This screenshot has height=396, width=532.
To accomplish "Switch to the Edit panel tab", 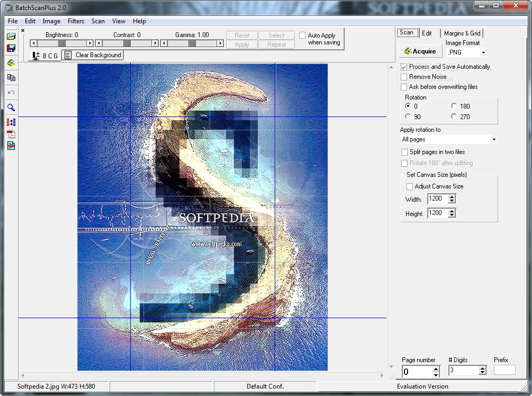I will click(x=429, y=33).
